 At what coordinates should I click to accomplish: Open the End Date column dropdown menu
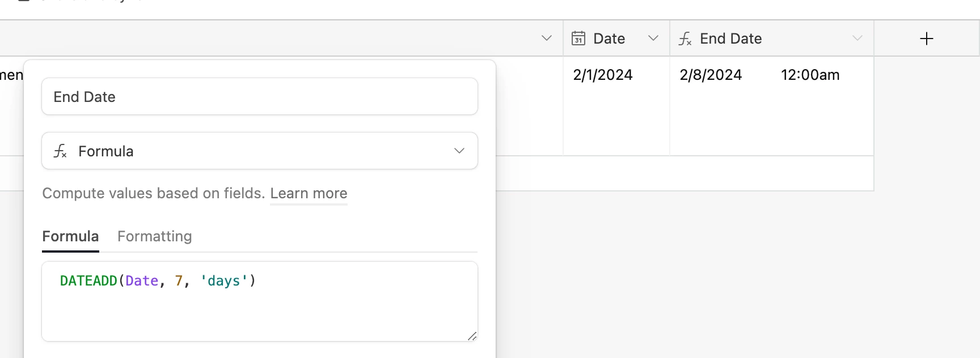(857, 38)
